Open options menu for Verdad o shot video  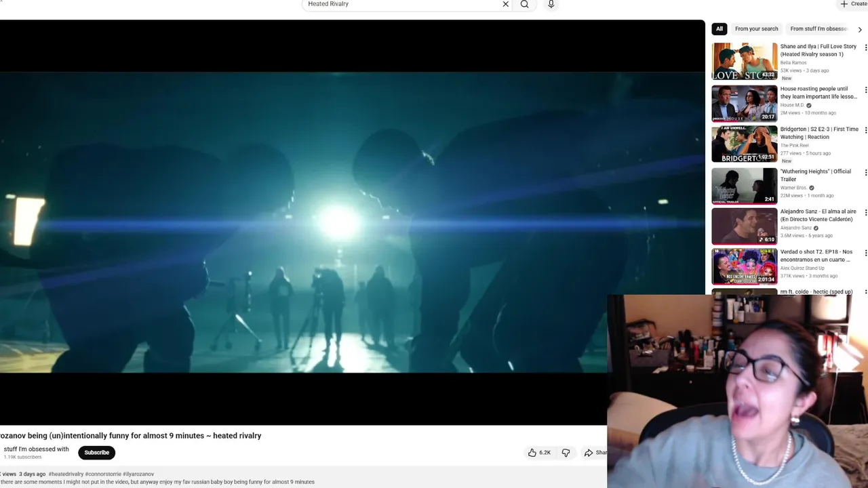pyautogui.click(x=865, y=253)
